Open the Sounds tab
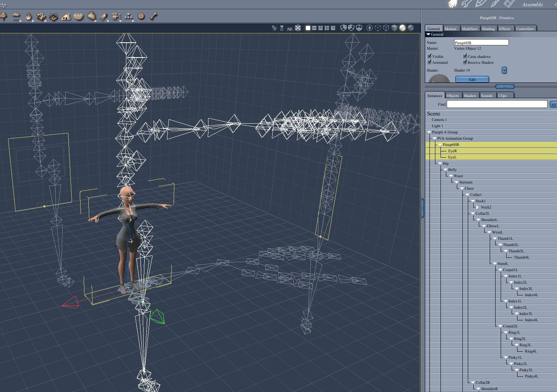This screenshot has width=557, height=392. 487,95
